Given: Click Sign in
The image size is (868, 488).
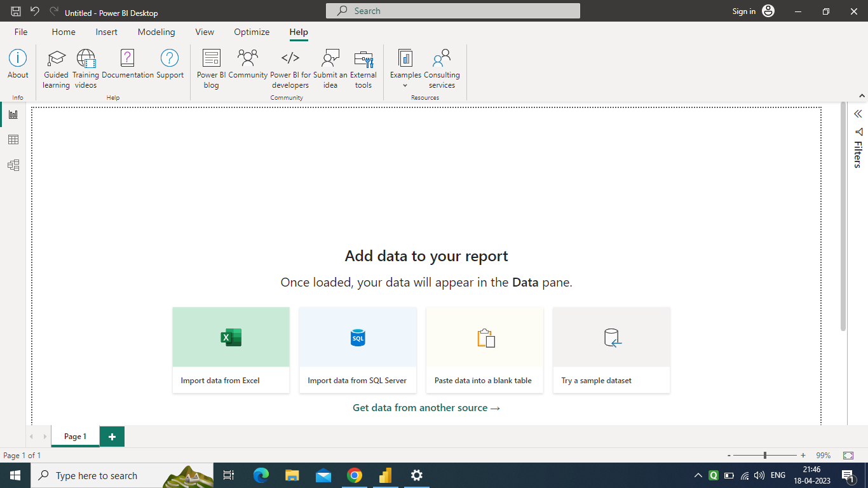Looking at the screenshot, I should (x=744, y=11).
